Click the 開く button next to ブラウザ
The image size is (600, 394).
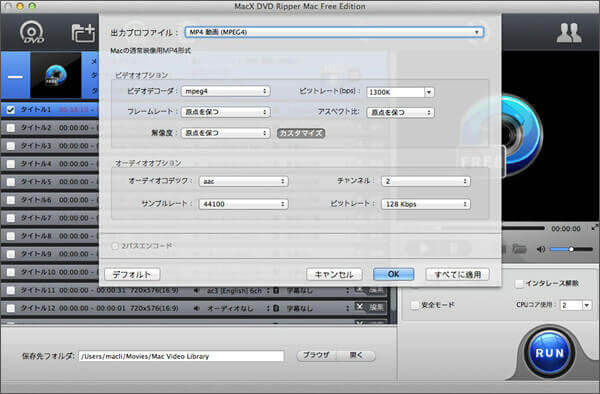point(356,356)
